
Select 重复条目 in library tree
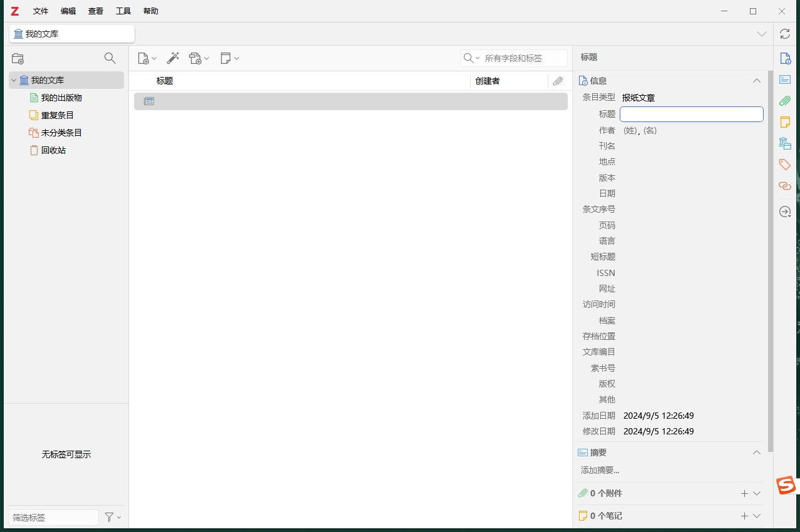pyautogui.click(x=58, y=115)
